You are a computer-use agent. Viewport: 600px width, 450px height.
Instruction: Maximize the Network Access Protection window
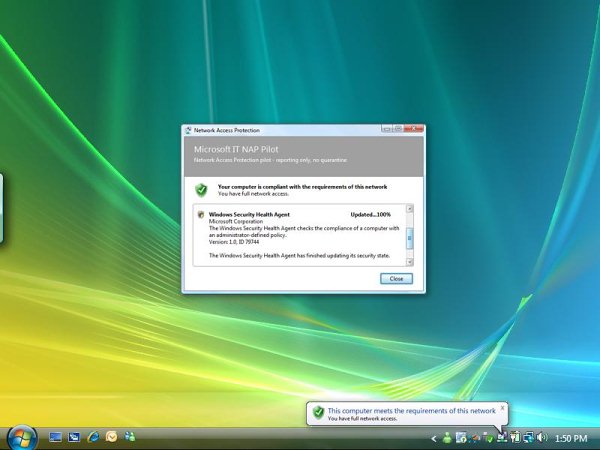point(398,129)
